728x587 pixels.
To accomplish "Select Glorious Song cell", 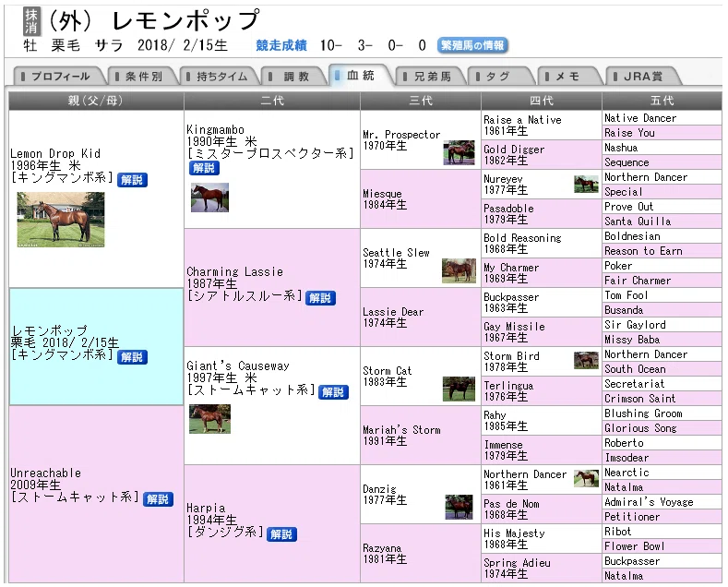I will tap(662, 427).
